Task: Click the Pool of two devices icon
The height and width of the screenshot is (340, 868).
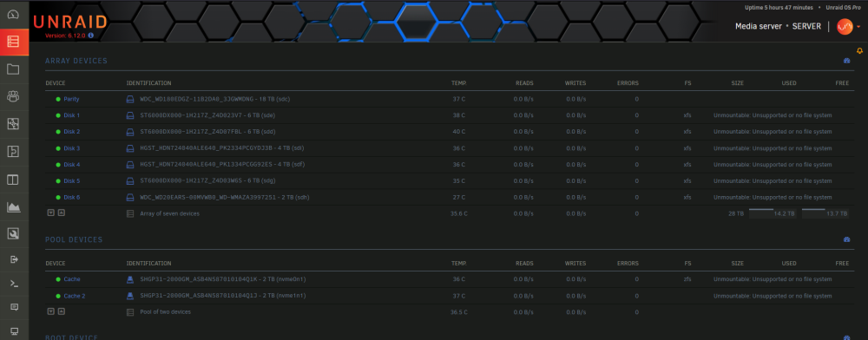Action: [131, 311]
